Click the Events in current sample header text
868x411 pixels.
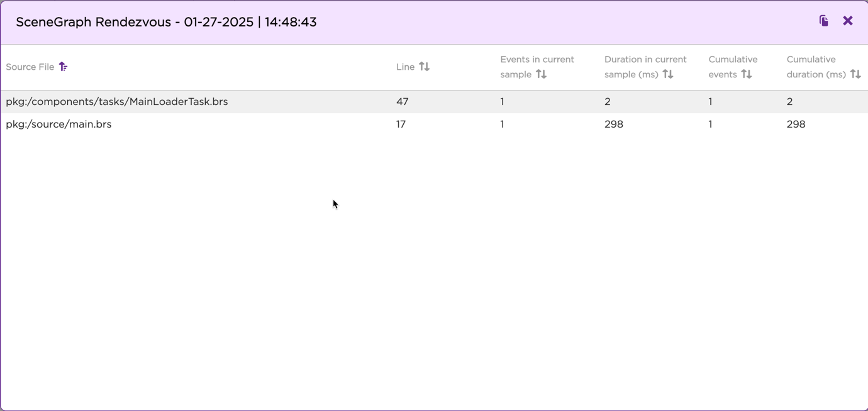pyautogui.click(x=537, y=60)
